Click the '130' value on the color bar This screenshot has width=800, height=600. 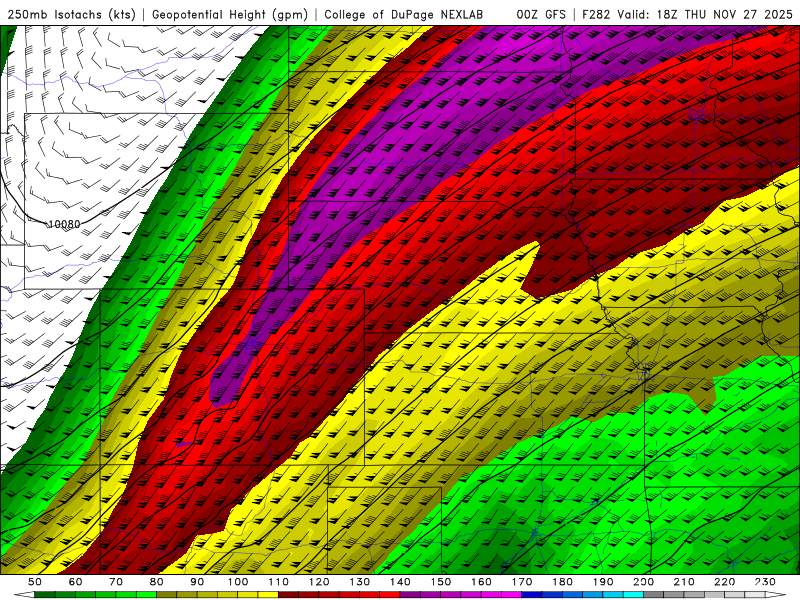pyautogui.click(x=359, y=582)
